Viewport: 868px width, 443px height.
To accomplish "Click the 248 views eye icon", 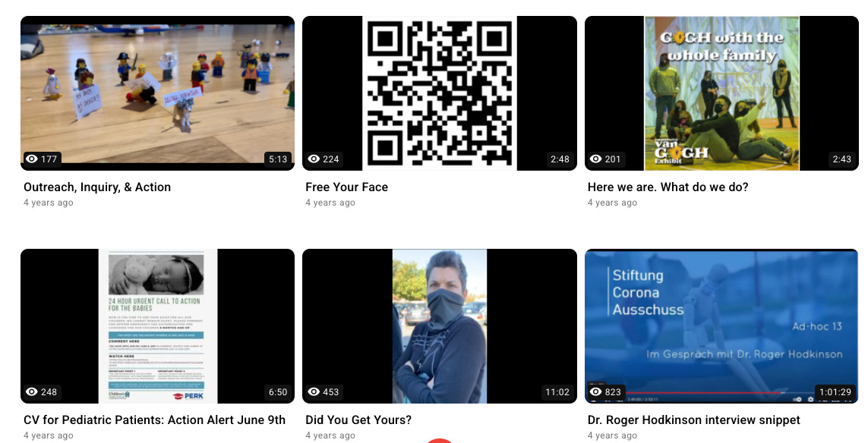I will tap(32, 391).
